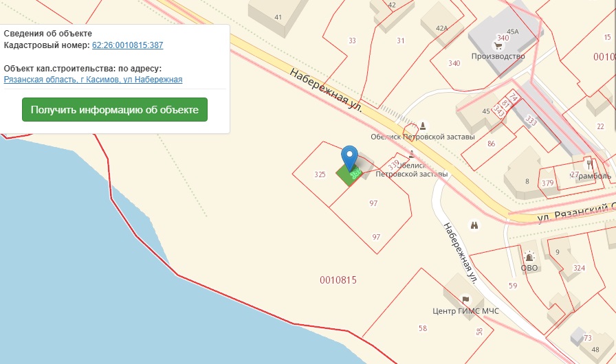616x364 pixels.
Task: Open the Рязанская область address link
Action: (x=93, y=80)
